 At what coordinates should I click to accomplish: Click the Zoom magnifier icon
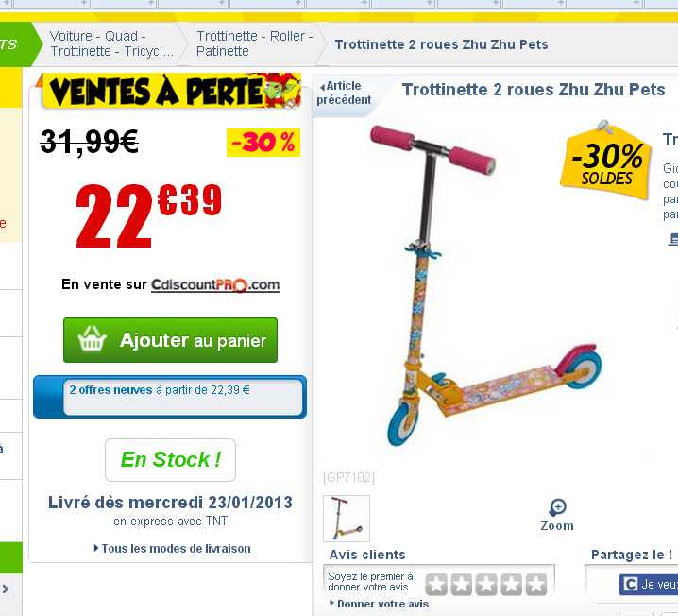tap(558, 506)
